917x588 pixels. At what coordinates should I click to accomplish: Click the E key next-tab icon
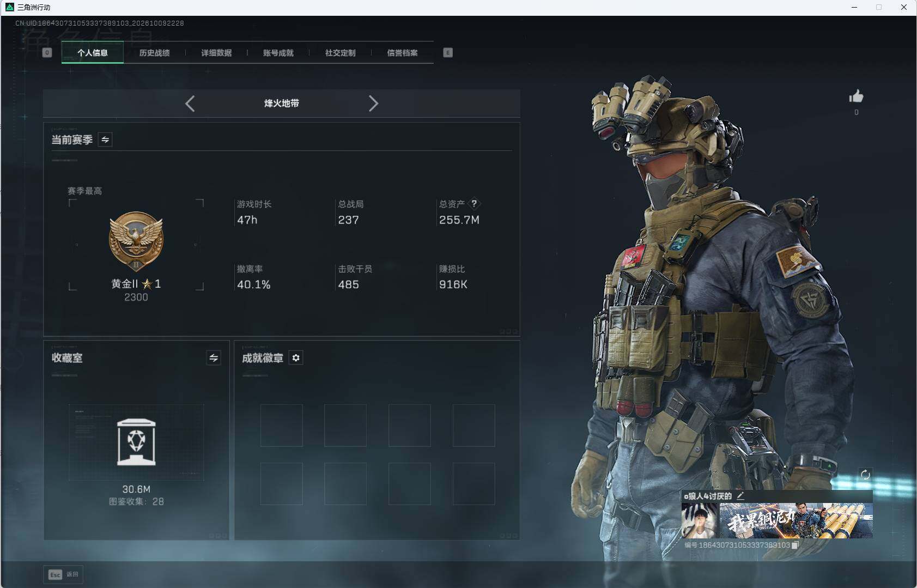coord(448,53)
